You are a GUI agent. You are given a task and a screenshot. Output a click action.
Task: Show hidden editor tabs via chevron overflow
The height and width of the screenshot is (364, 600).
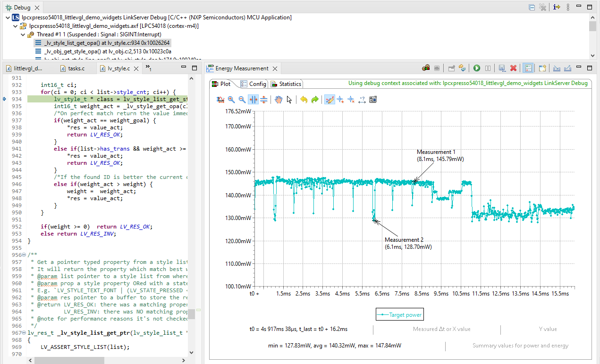click(148, 68)
